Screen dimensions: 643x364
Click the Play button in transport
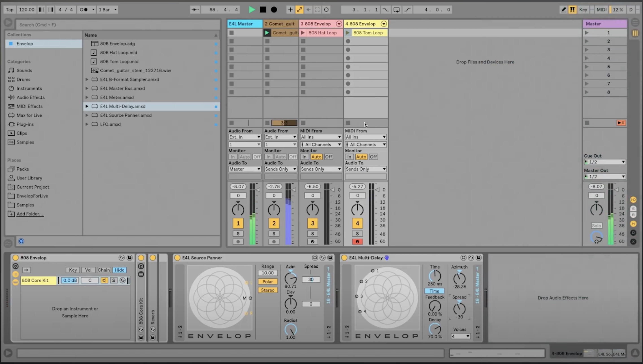pyautogui.click(x=252, y=9)
